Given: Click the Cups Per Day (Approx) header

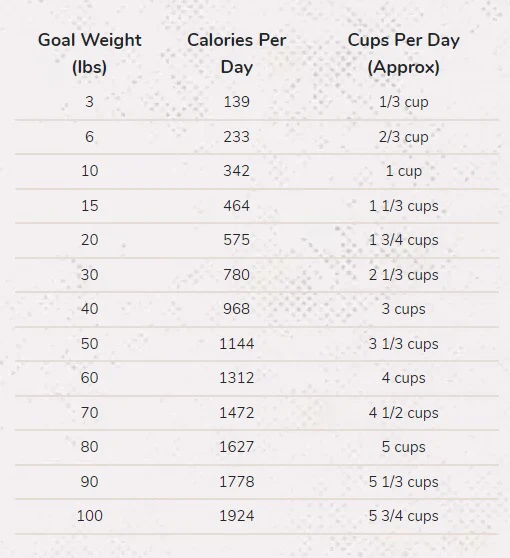Looking at the screenshot, I should pyautogui.click(x=404, y=53).
